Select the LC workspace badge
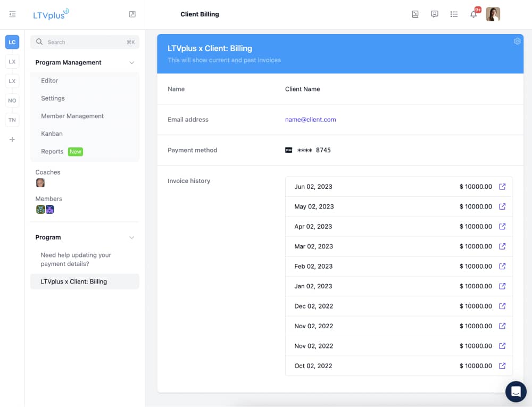 tap(12, 42)
